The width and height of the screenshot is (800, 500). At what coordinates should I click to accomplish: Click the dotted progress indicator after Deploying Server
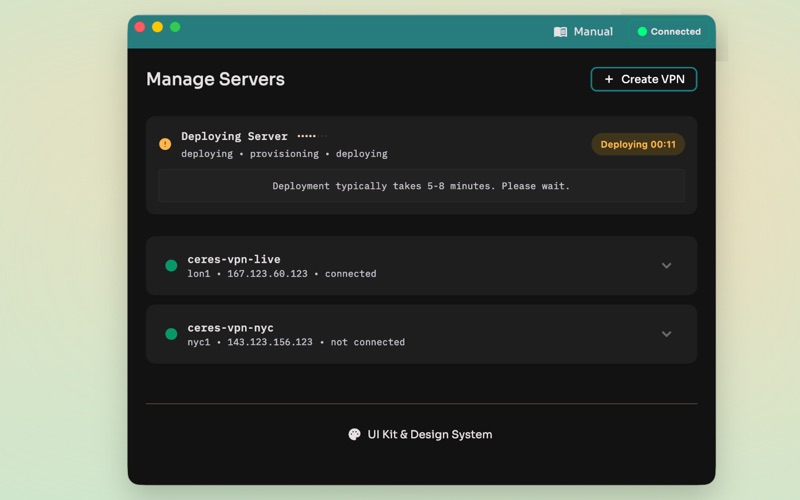[312, 136]
